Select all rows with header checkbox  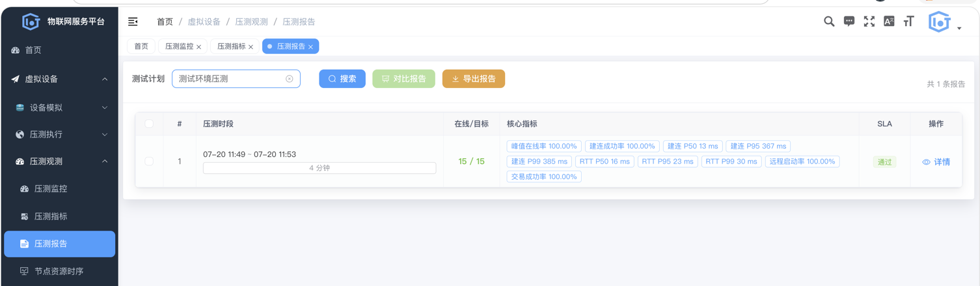(149, 124)
